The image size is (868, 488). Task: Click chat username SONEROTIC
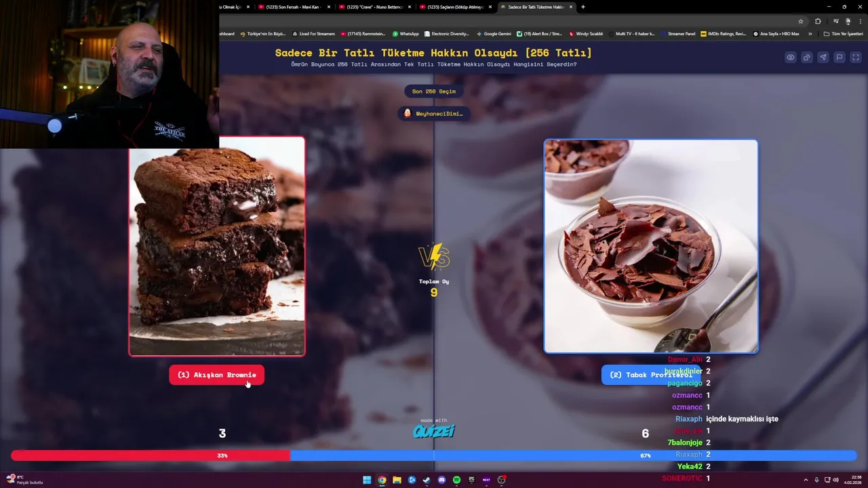click(x=682, y=479)
